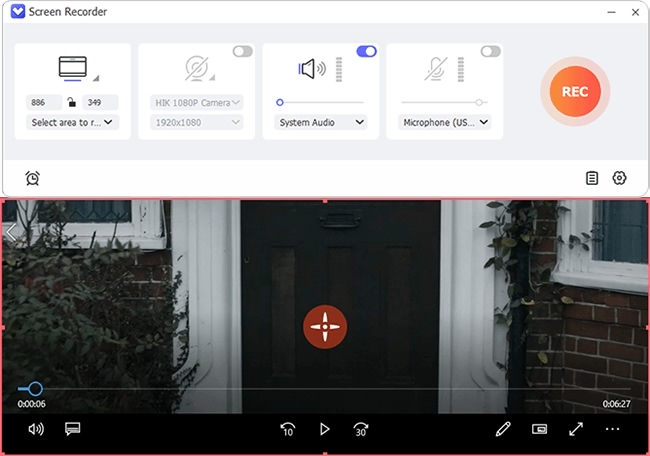Open the Select area to record dropdown
Viewport: 650px width, 456px height.
click(x=73, y=122)
